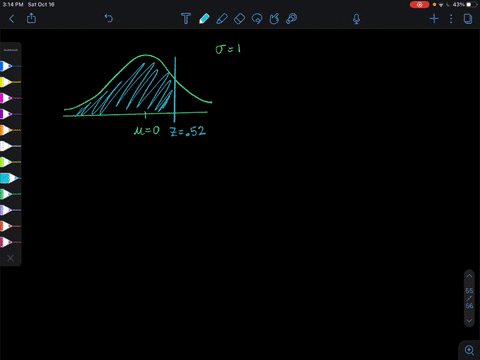The image size is (480, 360).
Task: Select the Lasso selection tool
Action: click(257, 19)
